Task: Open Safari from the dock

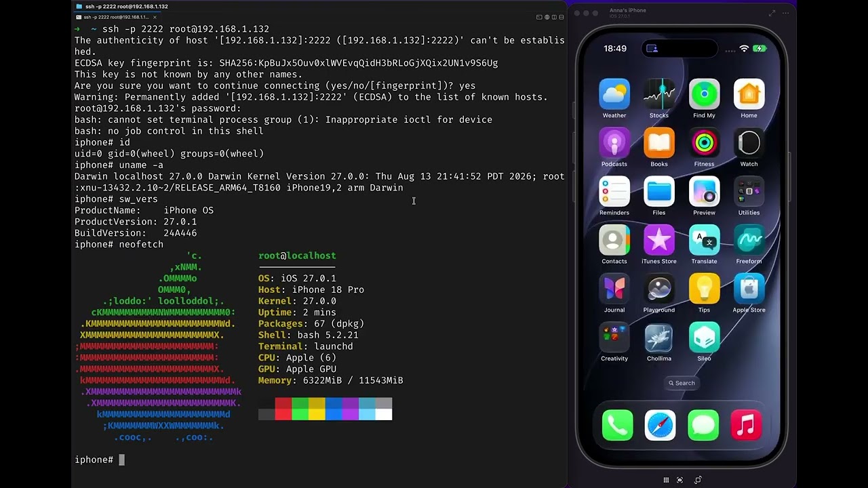Action: (660, 425)
